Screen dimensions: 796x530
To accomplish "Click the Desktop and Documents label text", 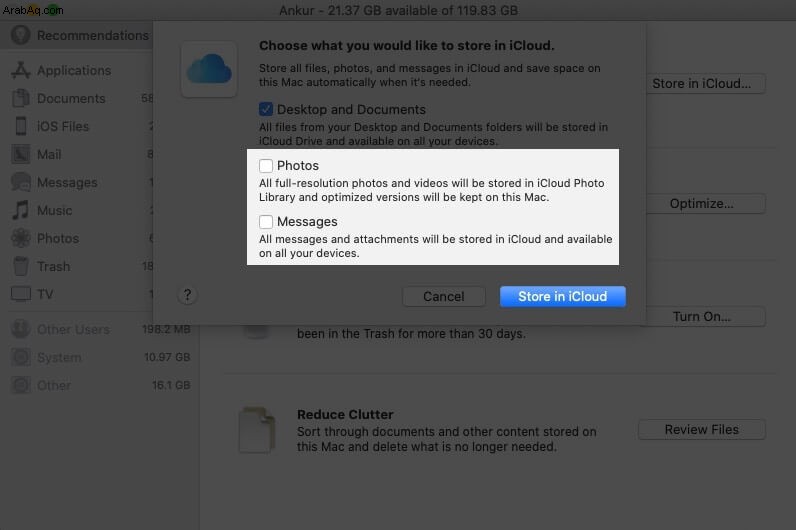I will (x=351, y=110).
